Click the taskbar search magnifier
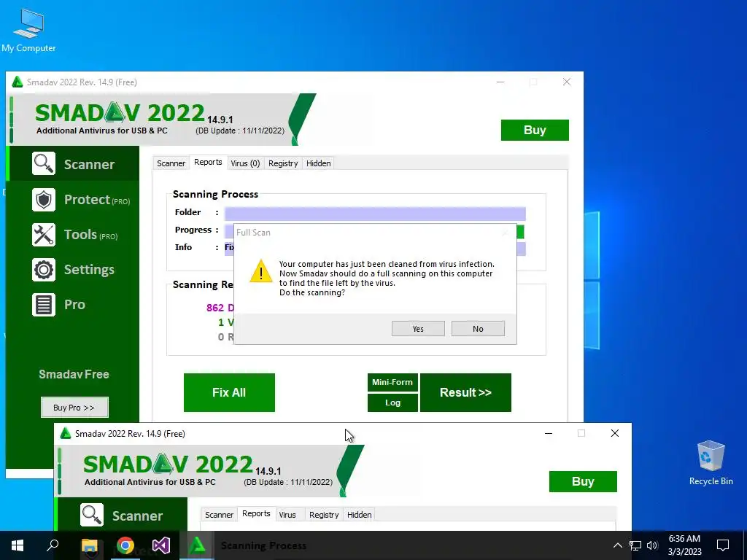The height and width of the screenshot is (560, 747). pyautogui.click(x=53, y=545)
